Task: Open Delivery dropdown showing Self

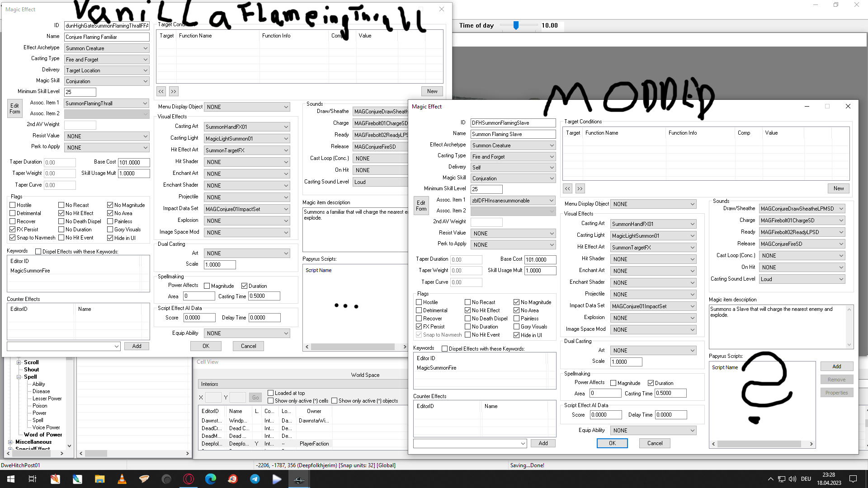Action: (513, 168)
